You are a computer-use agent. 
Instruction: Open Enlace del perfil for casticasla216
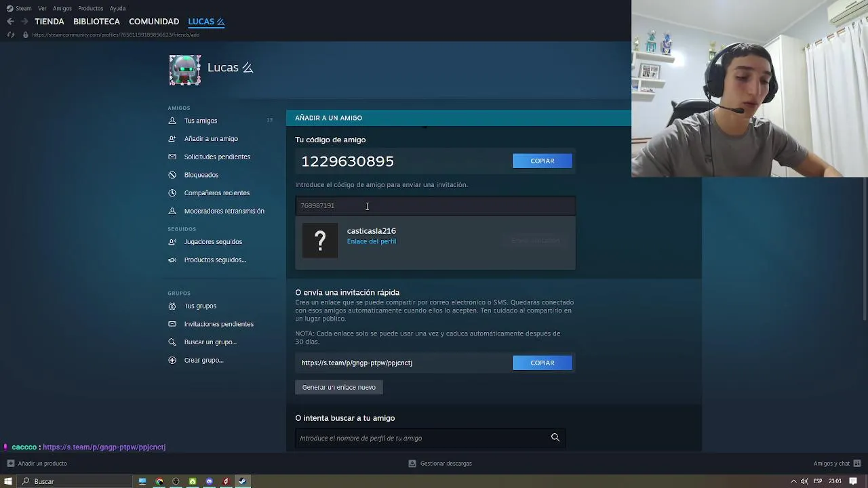click(x=372, y=241)
